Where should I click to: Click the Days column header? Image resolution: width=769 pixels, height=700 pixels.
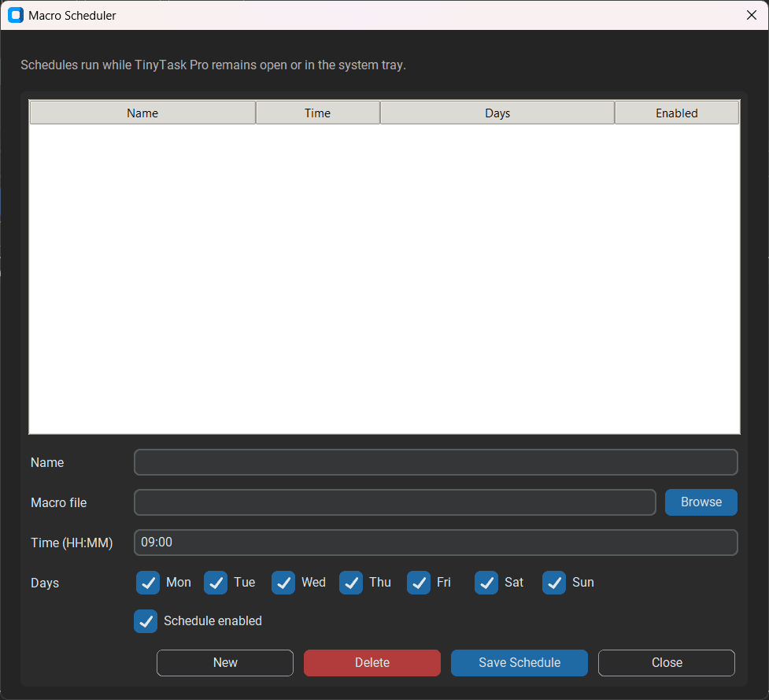(497, 113)
